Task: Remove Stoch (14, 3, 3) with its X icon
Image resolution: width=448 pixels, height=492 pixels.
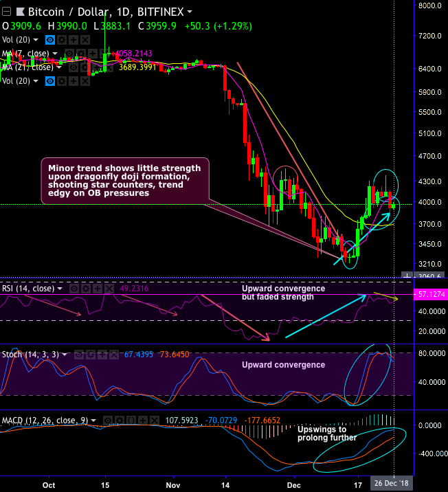Action: pos(114,355)
